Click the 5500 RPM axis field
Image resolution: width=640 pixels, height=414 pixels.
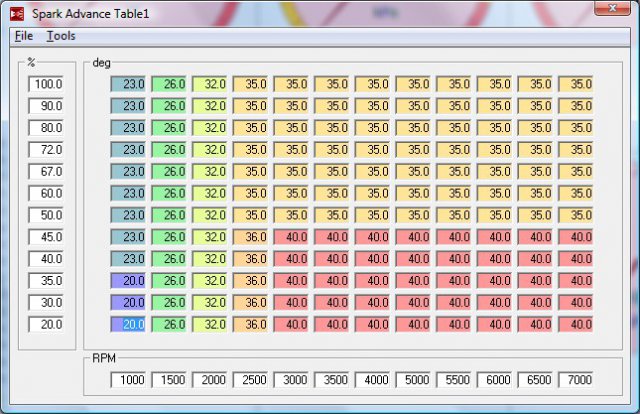(x=454, y=380)
